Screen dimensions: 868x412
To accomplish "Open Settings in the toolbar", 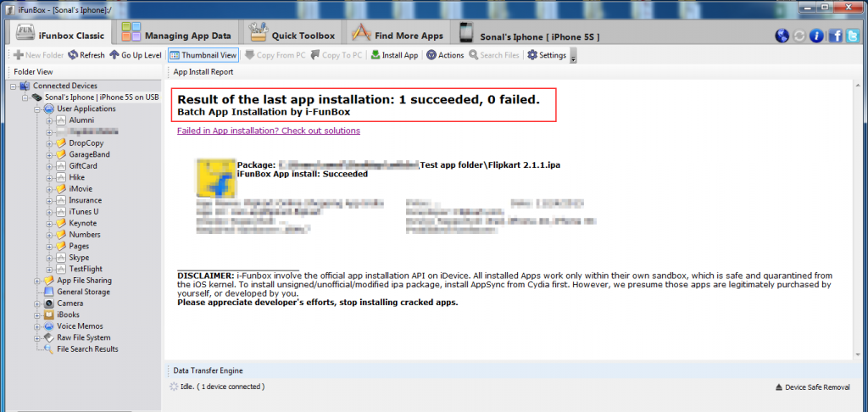I will click(x=547, y=55).
